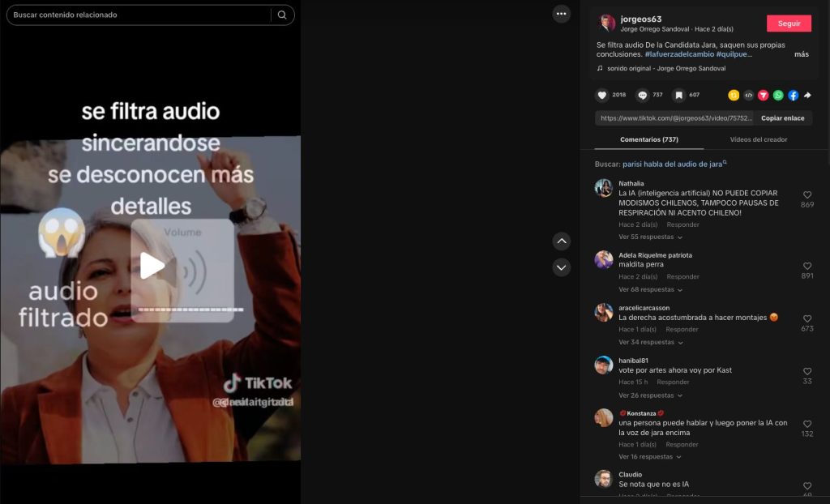Open comments via the speech bubble icon

coord(643,95)
